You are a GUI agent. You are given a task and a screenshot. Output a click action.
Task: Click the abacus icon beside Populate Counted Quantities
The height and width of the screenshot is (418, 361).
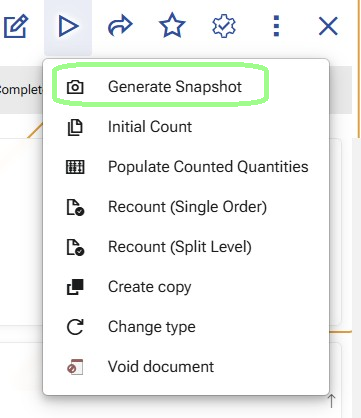75,167
